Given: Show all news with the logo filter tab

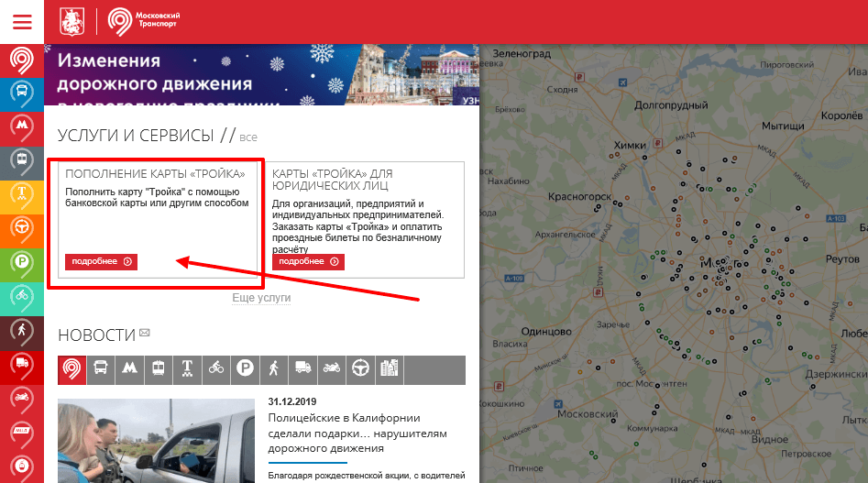Looking at the screenshot, I should coord(72,369).
